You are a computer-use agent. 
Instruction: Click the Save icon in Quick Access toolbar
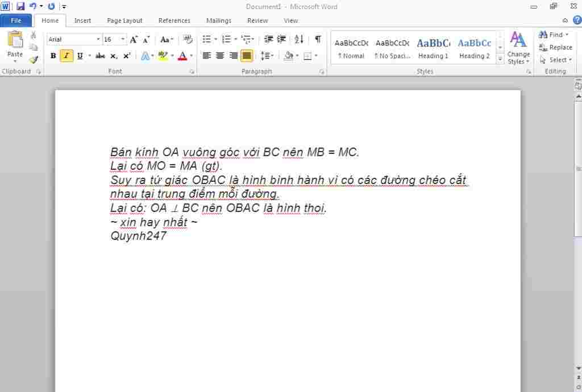pyautogui.click(x=20, y=7)
